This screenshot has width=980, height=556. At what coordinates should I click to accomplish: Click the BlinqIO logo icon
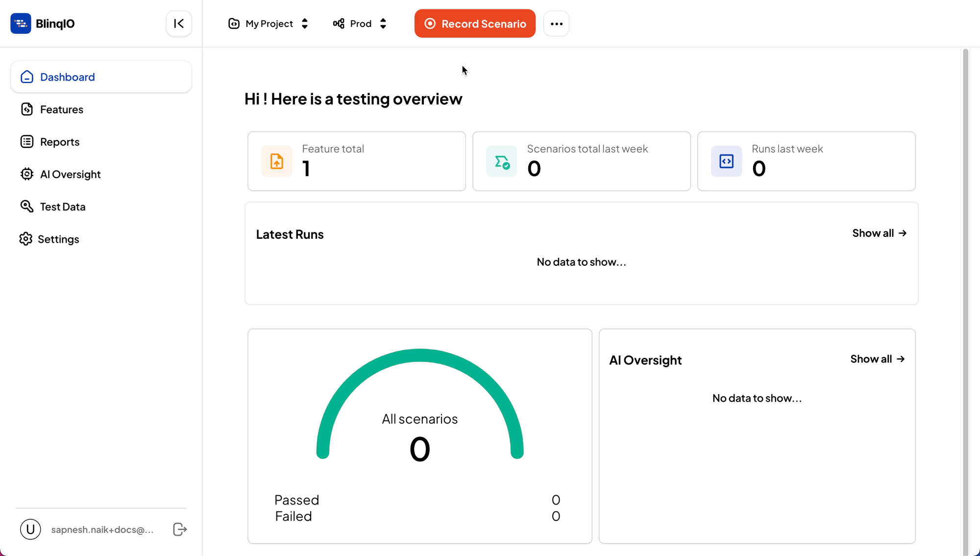coord(21,24)
